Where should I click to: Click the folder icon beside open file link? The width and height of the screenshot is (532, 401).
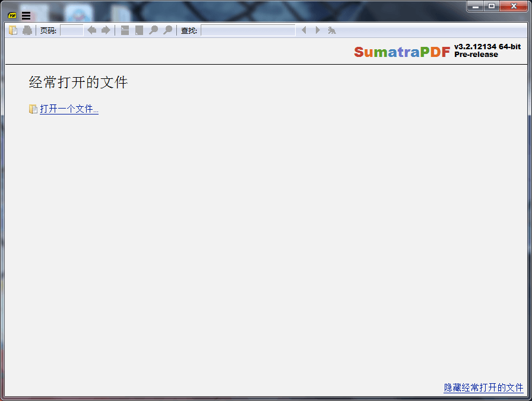pos(33,109)
